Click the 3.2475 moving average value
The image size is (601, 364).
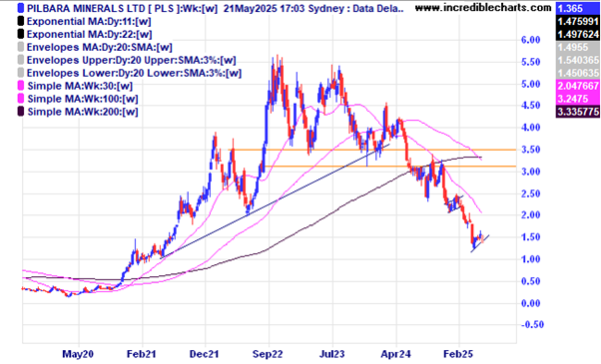pos(578,99)
